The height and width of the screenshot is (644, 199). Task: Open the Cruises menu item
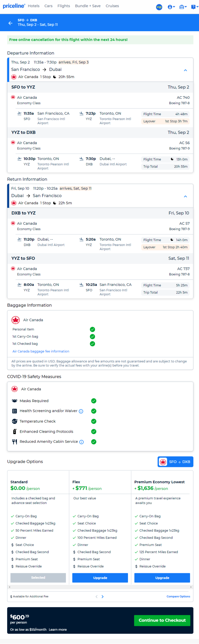[x=112, y=6]
